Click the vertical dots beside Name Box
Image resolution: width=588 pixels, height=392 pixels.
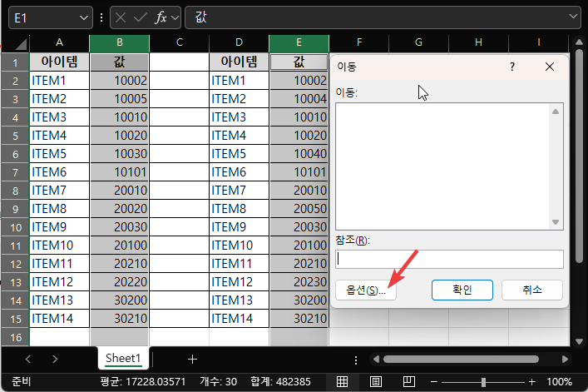(101, 17)
